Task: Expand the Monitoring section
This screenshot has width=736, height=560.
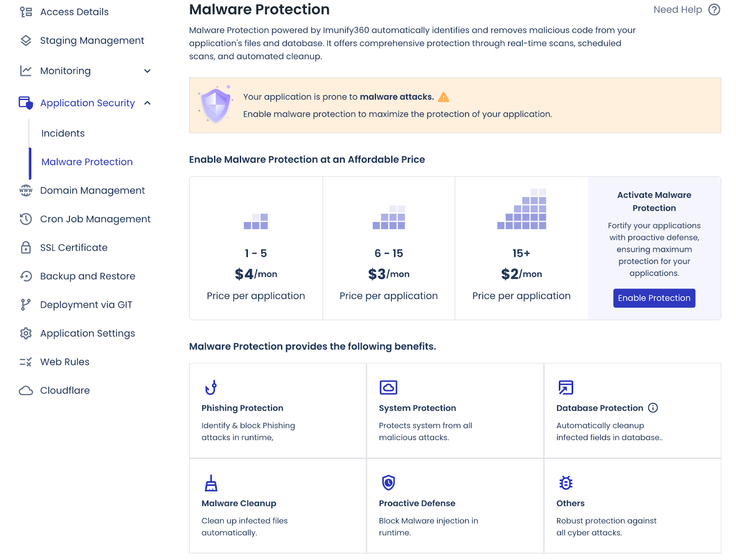Action: [x=147, y=71]
